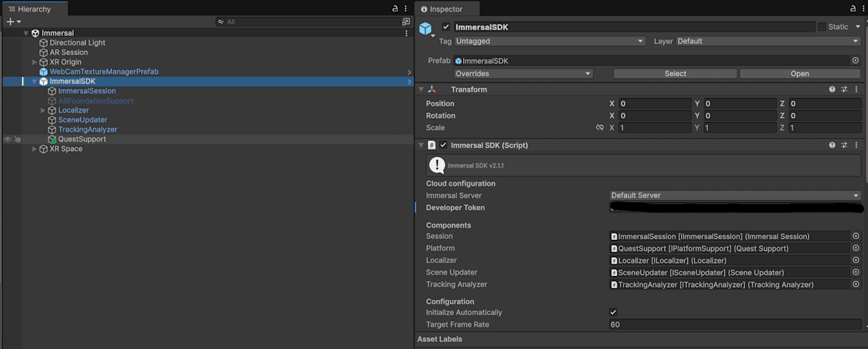Image resolution: width=868 pixels, height=349 pixels.
Task: Toggle picking for QuestSupport row
Action: [x=17, y=139]
